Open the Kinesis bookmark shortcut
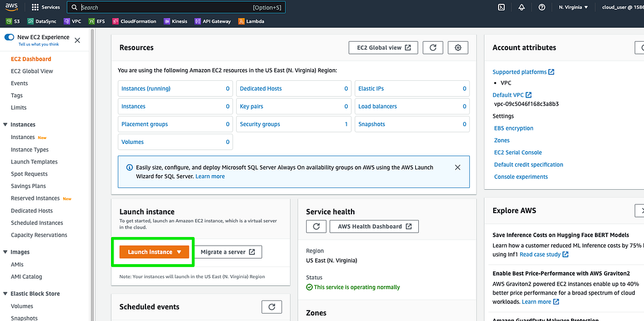This screenshot has width=644, height=321. click(x=175, y=21)
